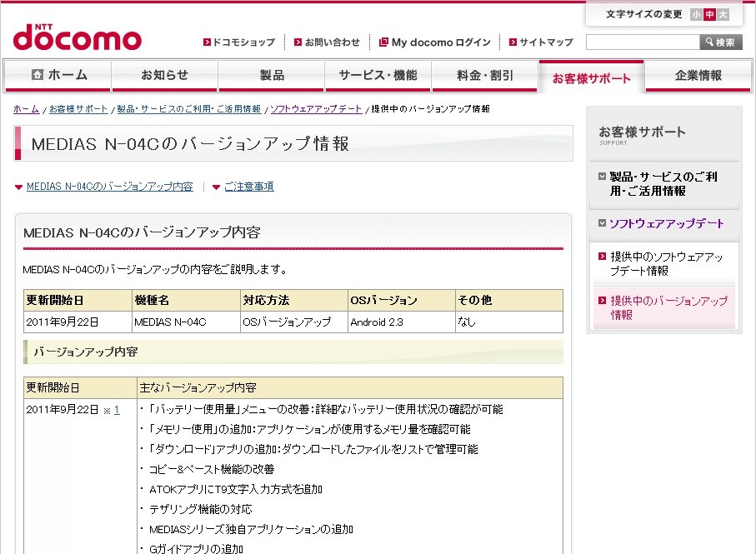Click breadcrumb link お客様サポート

click(x=78, y=109)
